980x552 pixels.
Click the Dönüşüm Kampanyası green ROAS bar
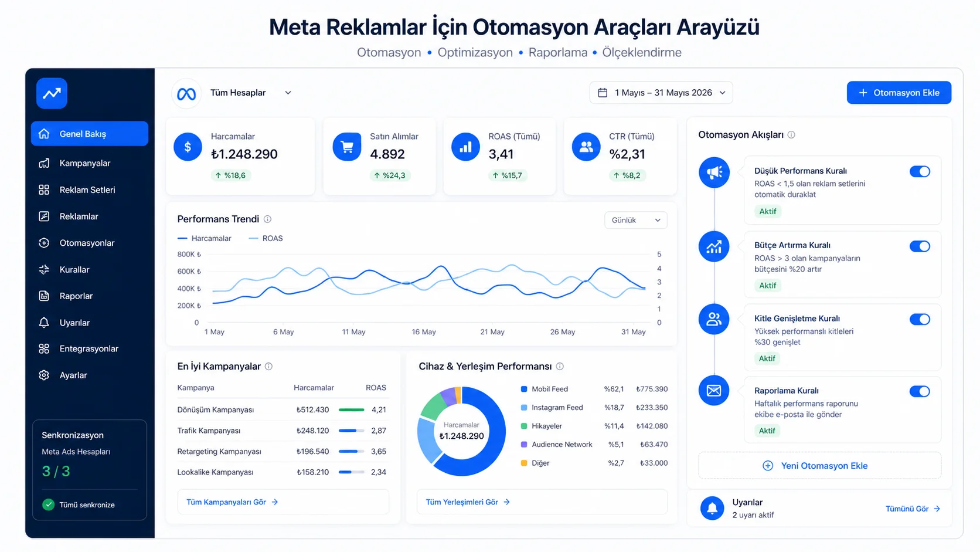coord(352,409)
